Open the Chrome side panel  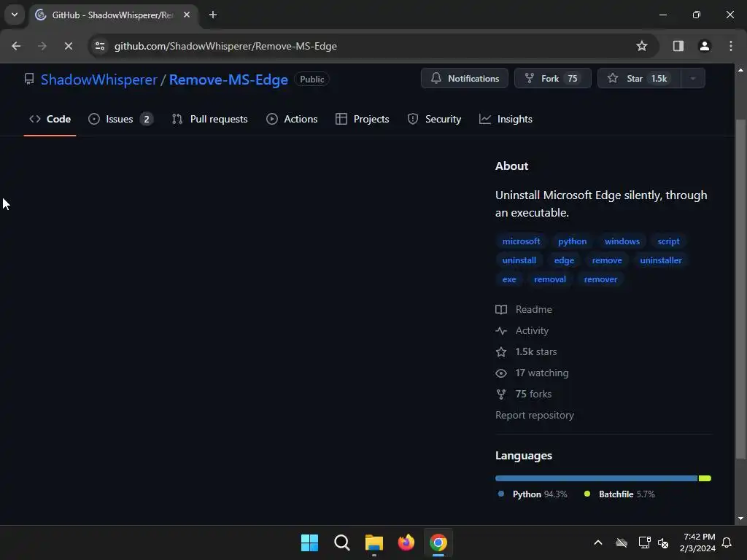[678, 46]
